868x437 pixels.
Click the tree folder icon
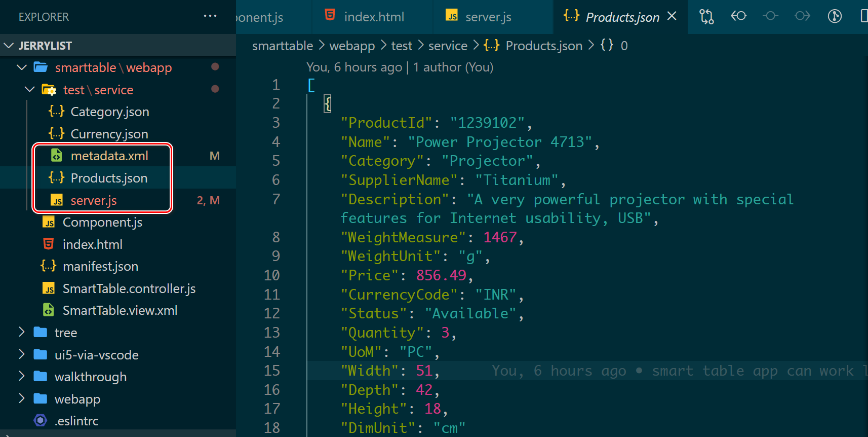point(40,332)
